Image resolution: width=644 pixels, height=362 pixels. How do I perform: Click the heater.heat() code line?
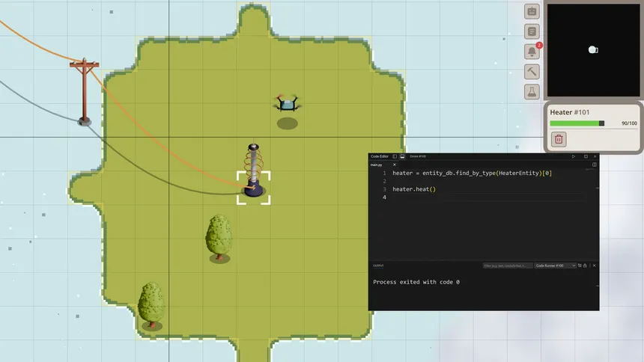click(x=414, y=189)
